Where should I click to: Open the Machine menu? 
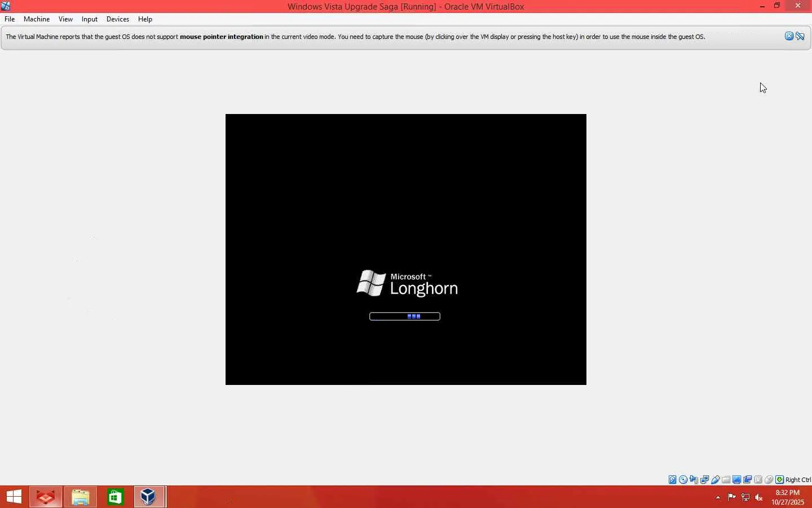pyautogui.click(x=37, y=19)
